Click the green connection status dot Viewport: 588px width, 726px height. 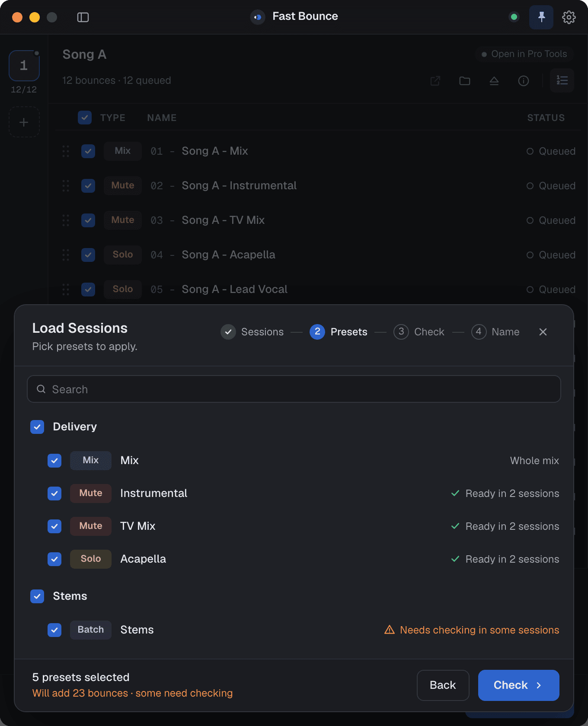514,17
